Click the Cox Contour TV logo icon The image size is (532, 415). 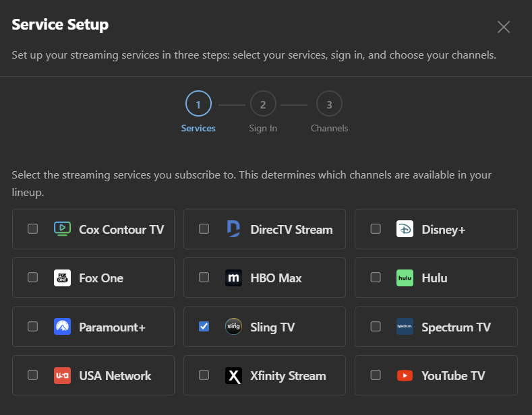pyautogui.click(x=63, y=229)
